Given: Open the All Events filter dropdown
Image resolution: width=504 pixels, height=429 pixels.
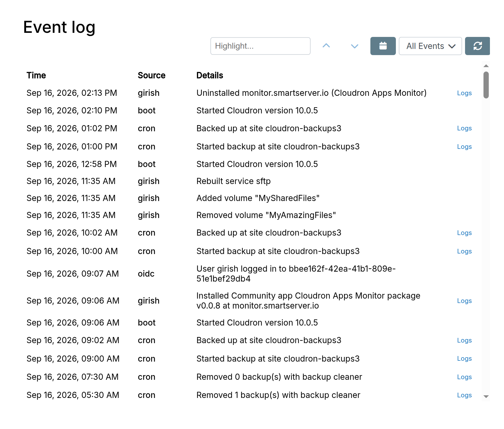Looking at the screenshot, I should pyautogui.click(x=430, y=46).
